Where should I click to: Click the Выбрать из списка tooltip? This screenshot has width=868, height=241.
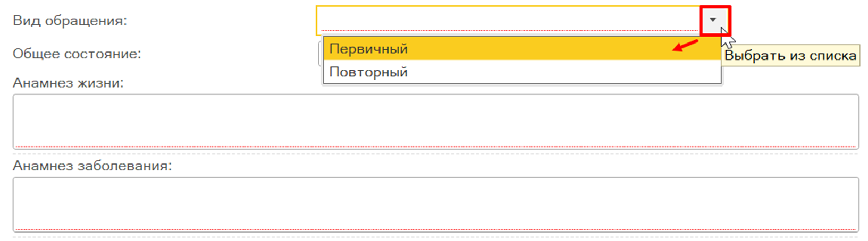790,56
